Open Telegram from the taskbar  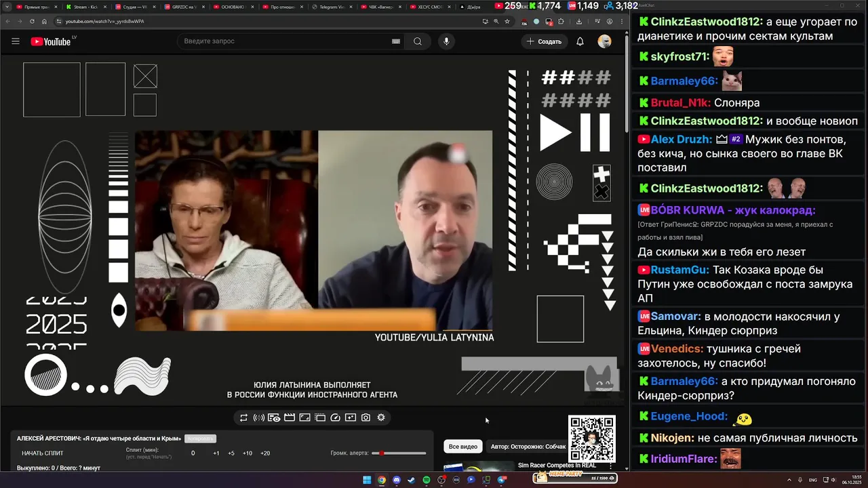pos(502,480)
